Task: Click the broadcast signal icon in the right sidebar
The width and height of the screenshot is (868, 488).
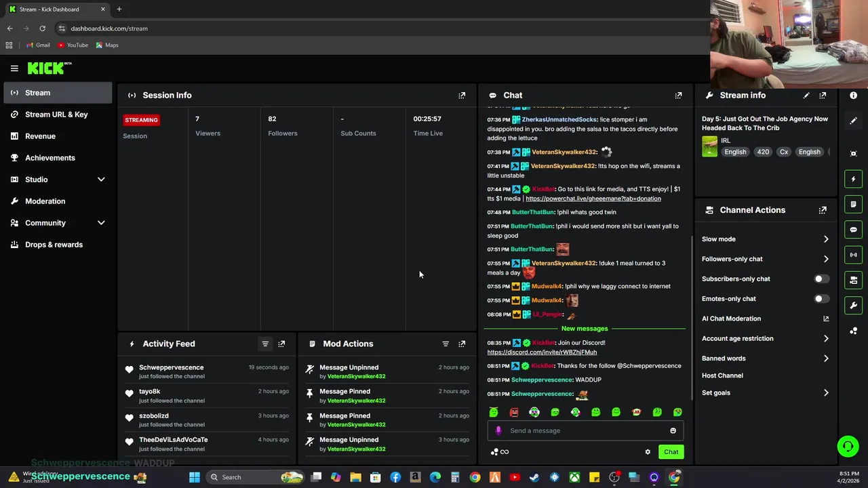Action: [854, 255]
